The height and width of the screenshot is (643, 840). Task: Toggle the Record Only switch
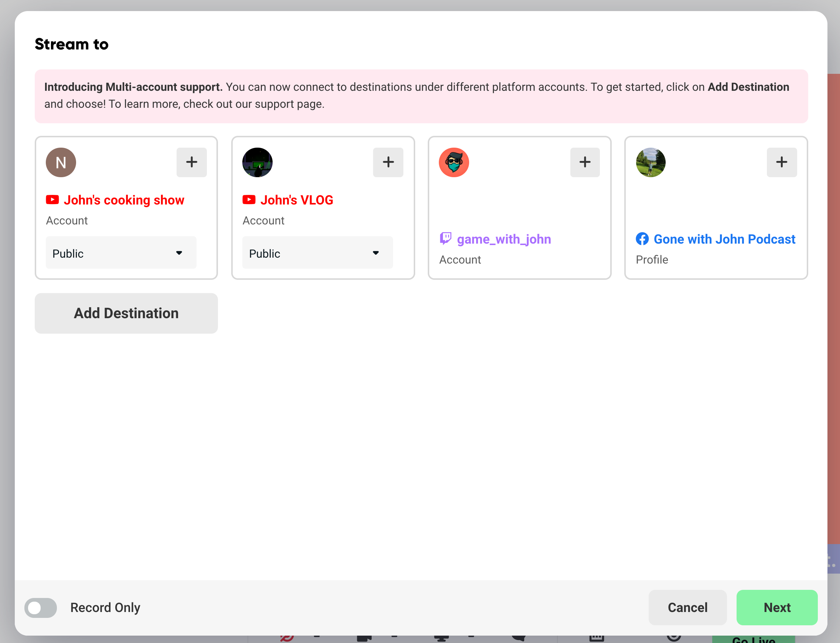[x=41, y=608]
